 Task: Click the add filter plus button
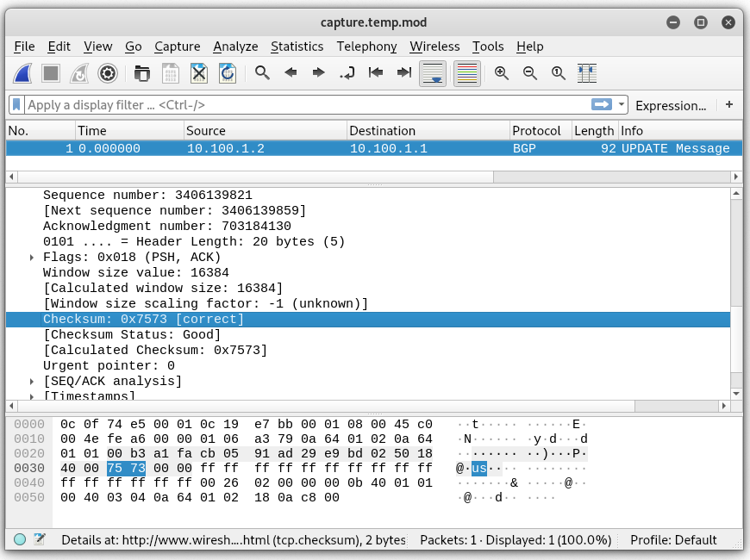(729, 105)
